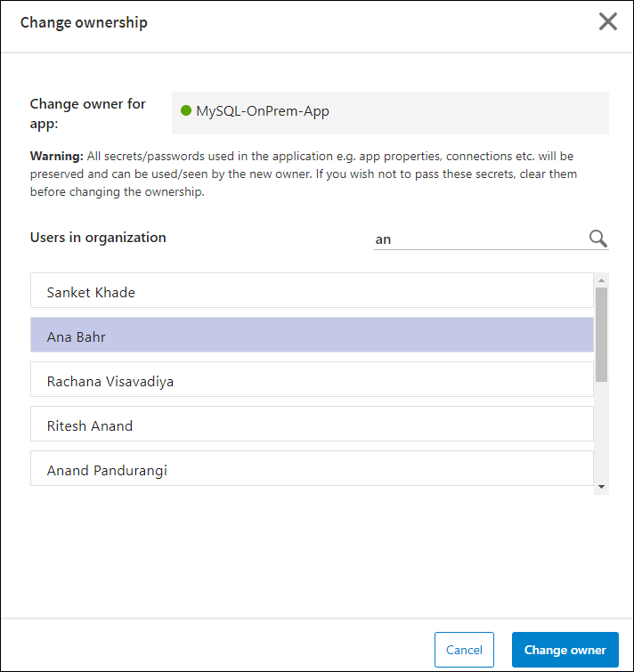Choose the highlighted Ana Bahr user entry

(312, 336)
